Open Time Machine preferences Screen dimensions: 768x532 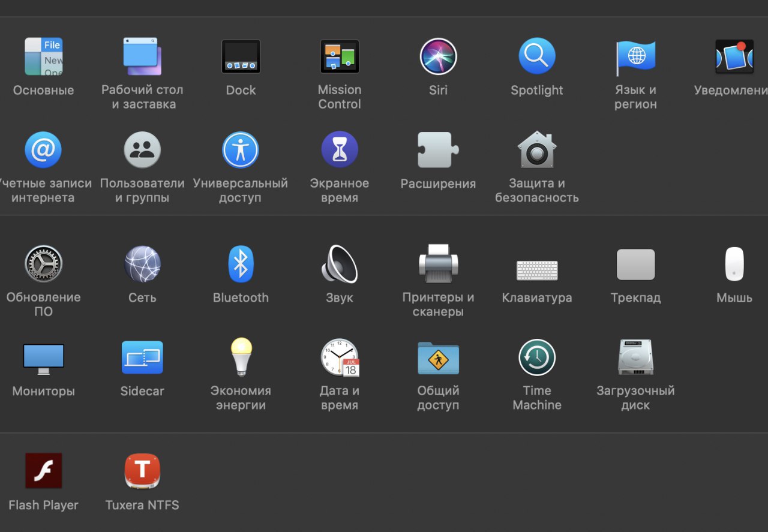pyautogui.click(x=537, y=357)
